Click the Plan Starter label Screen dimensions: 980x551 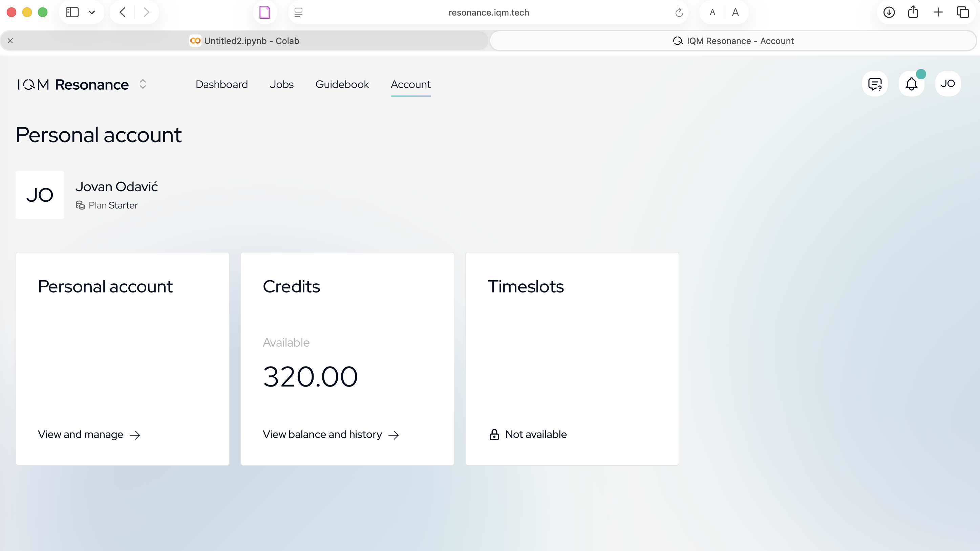point(113,205)
